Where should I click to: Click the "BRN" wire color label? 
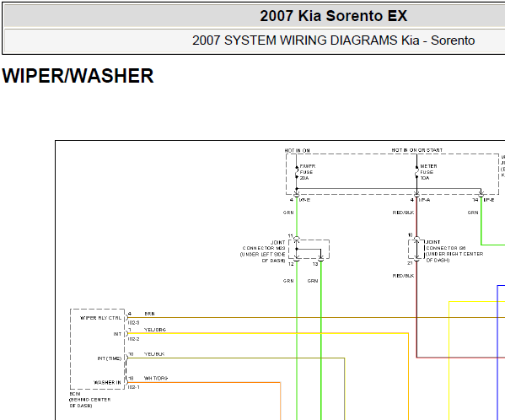point(150,314)
